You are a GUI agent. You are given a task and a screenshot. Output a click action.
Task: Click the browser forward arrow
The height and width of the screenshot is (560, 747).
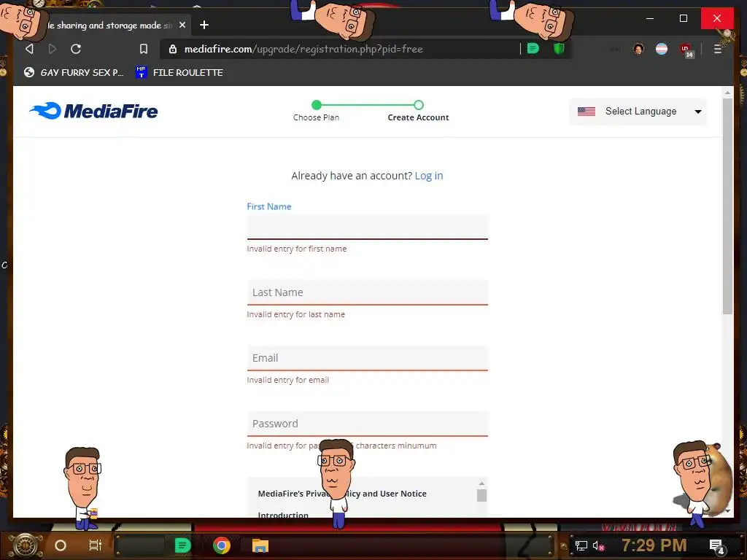tap(53, 49)
